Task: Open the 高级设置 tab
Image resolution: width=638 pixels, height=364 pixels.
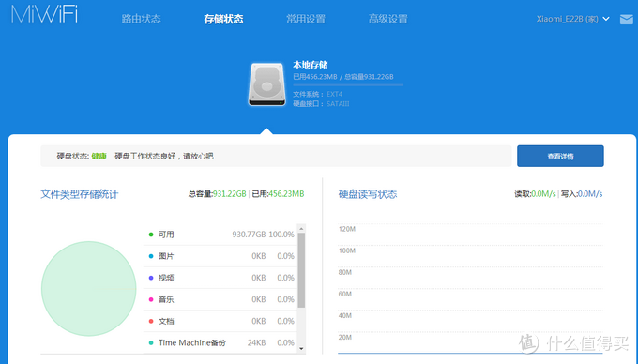Action: tap(388, 19)
